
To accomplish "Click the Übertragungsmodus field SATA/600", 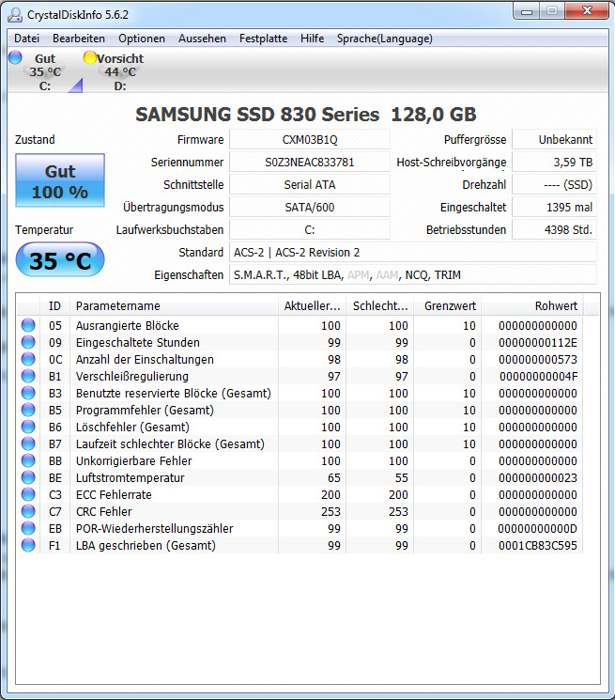I will tap(310, 207).
